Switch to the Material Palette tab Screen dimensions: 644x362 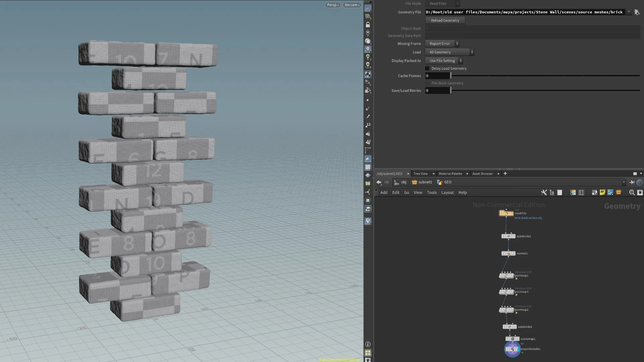click(x=450, y=174)
